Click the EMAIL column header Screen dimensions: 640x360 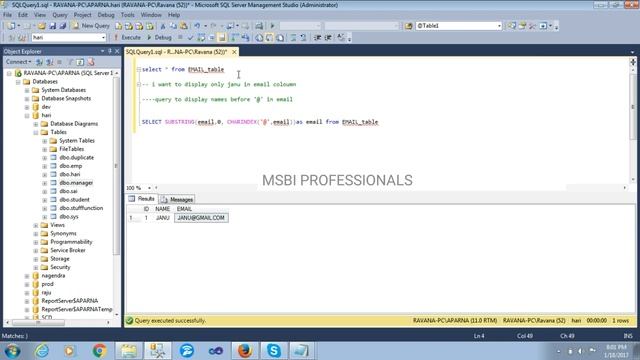pos(184,209)
